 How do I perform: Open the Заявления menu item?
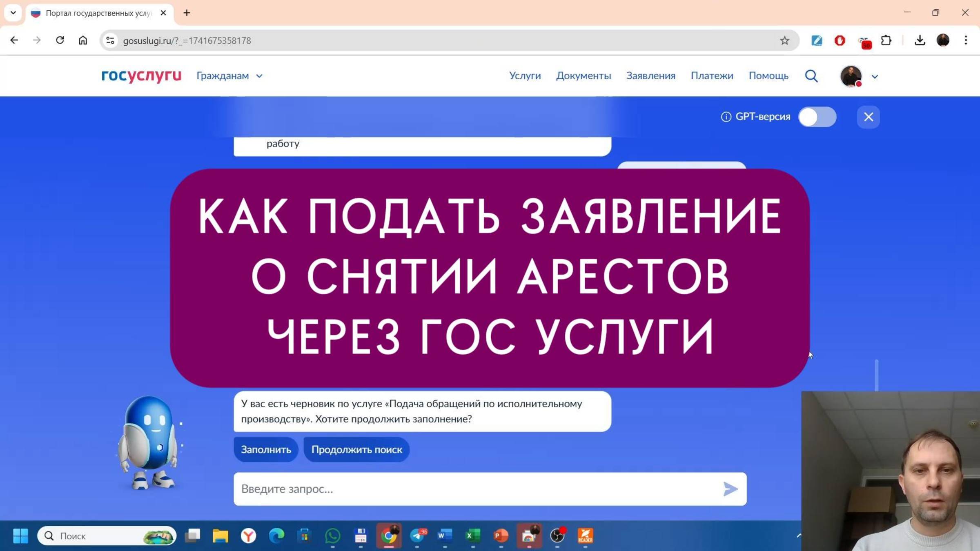click(x=650, y=76)
